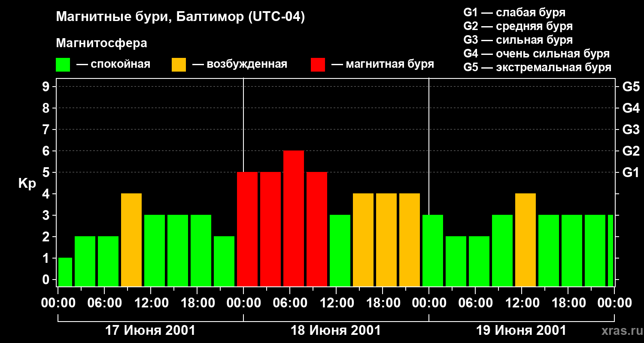Viewport: 644px width, 343px height.
Task: Select the tallest red bar at Kp 6
Action: [x=294, y=219]
